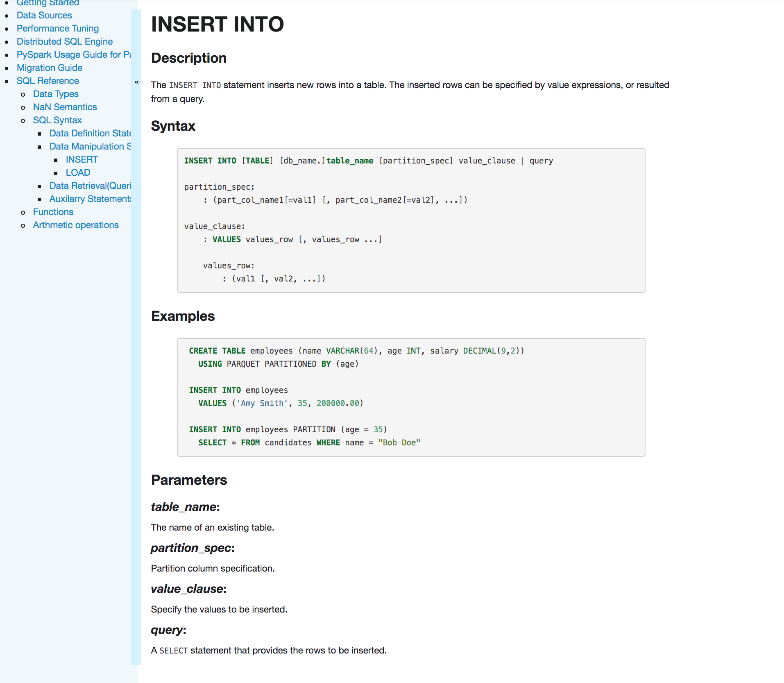Open Arthmetic operations page
Viewport: 784px width, 683px height.
(76, 225)
